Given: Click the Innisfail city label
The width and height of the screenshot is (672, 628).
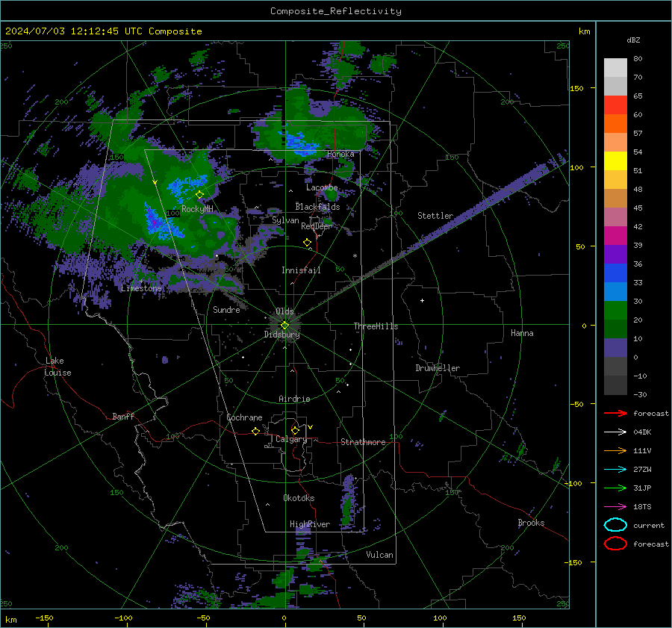Looking at the screenshot, I should coord(301,270).
